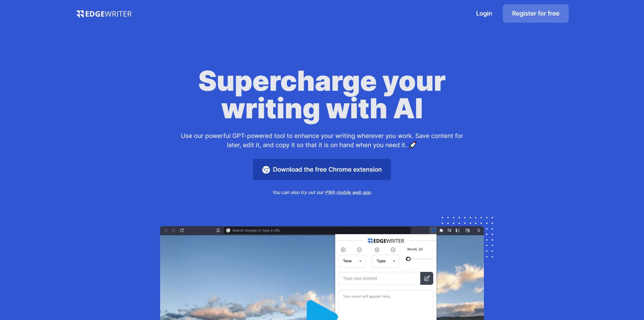Toggle the PWA mobile web app link
This screenshot has width=644, height=320.
tap(348, 193)
